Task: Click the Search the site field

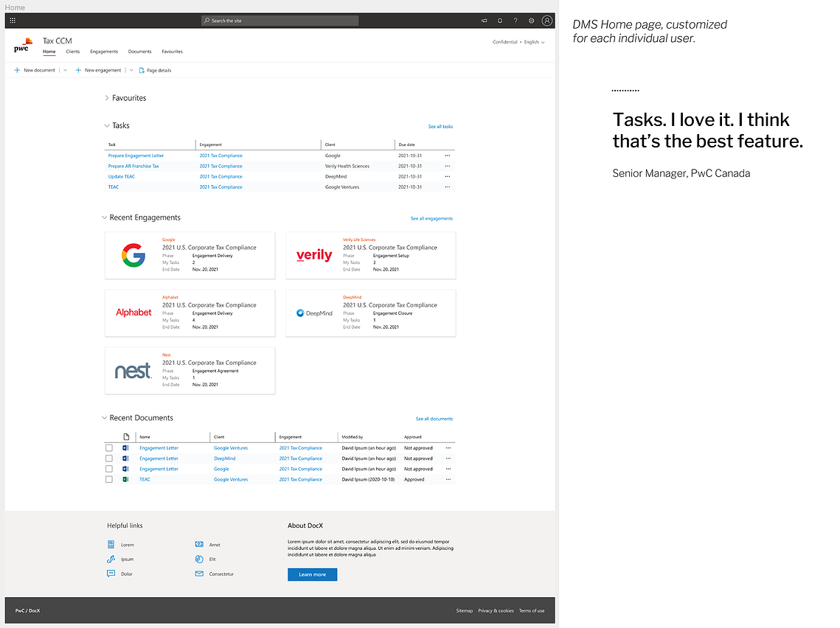Action: pyautogui.click(x=280, y=21)
